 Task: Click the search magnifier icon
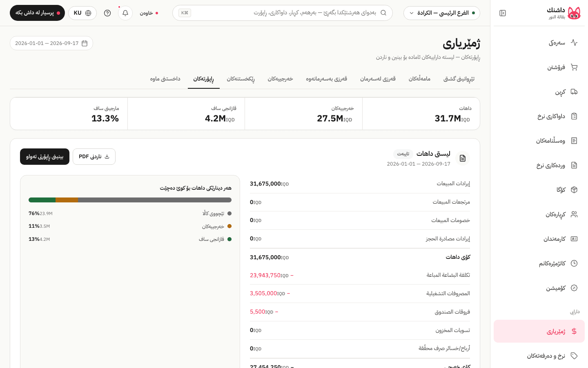click(x=383, y=13)
